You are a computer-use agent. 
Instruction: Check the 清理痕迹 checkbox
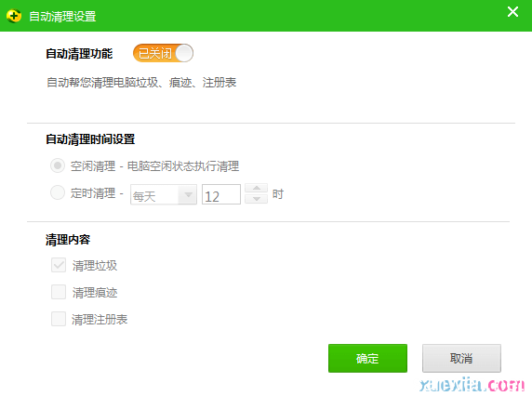[59, 292]
